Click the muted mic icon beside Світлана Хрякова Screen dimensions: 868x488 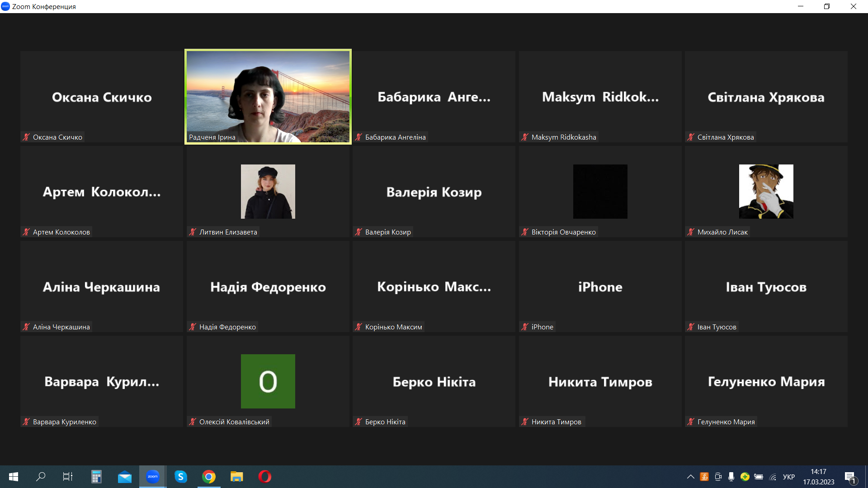(x=691, y=137)
